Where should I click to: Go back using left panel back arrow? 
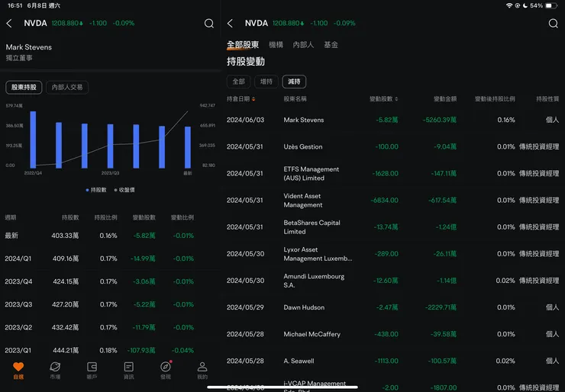point(9,24)
